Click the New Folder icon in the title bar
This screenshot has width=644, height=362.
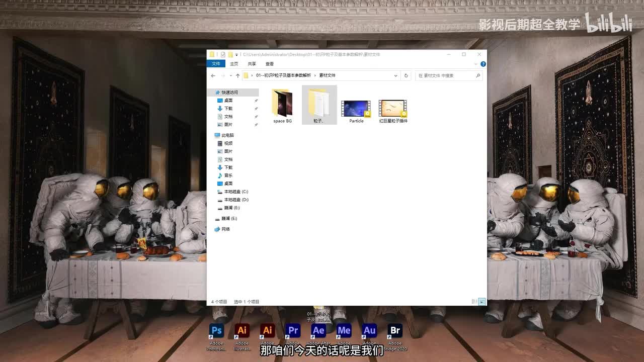(x=230, y=54)
